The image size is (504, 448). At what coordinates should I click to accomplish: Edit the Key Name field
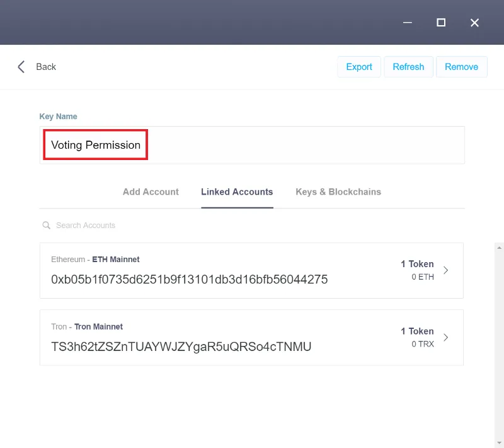click(252, 145)
